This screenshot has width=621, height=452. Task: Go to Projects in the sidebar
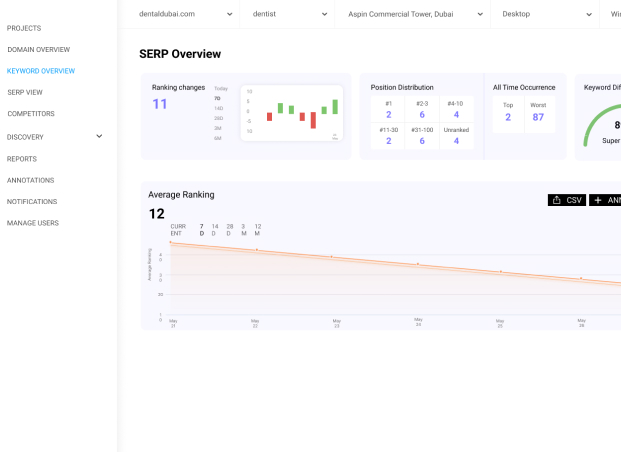(24, 28)
